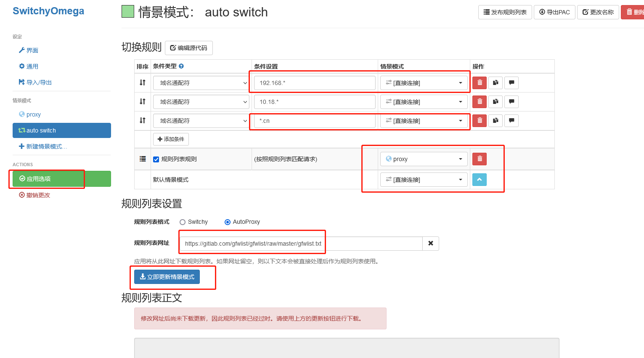Click help icon beside 条件类型 header

click(x=181, y=66)
